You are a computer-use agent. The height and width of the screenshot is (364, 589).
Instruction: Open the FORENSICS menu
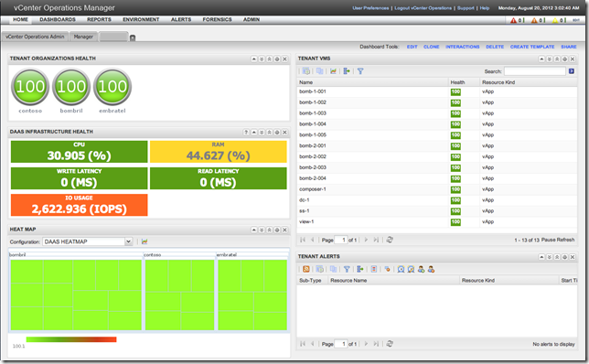coord(217,19)
